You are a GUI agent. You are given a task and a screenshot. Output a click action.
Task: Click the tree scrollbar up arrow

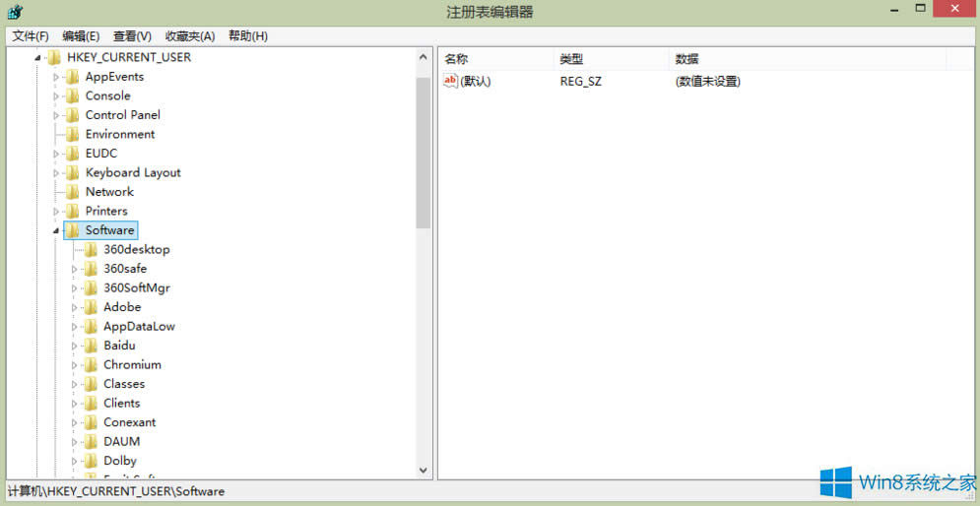[424, 57]
